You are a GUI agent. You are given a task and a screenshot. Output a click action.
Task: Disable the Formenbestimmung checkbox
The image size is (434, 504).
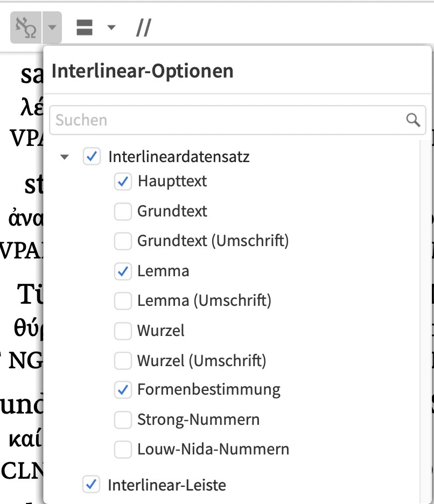[x=123, y=390]
